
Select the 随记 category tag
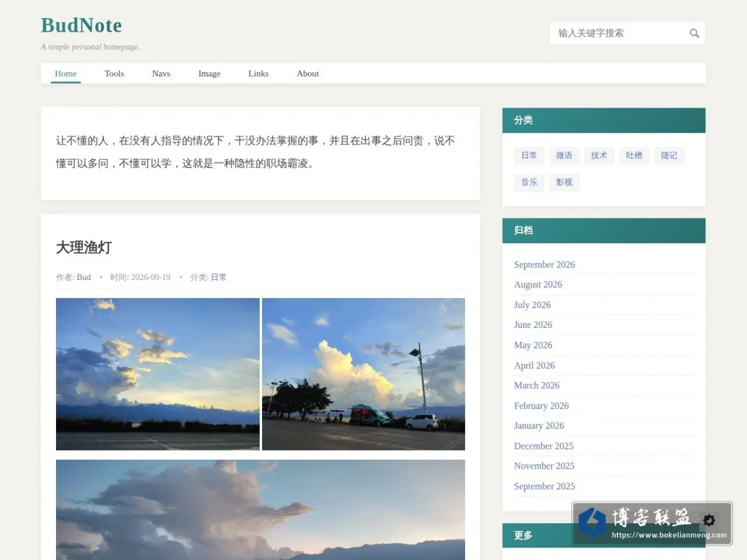669,156
